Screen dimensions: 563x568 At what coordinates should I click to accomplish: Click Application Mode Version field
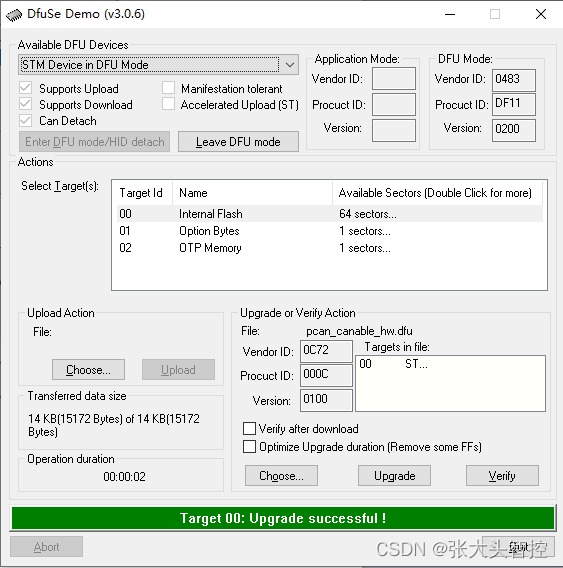394,130
